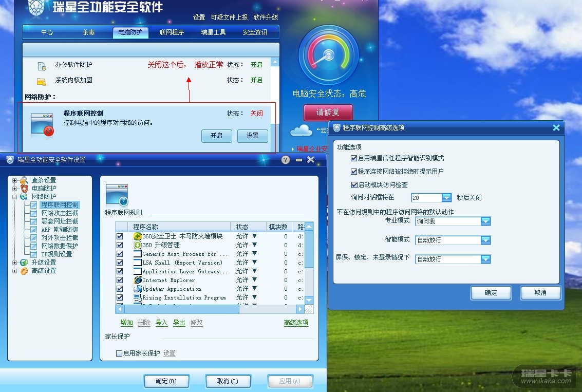Switch to the 中心 tab
This screenshot has width=582, height=392.
pos(47,32)
